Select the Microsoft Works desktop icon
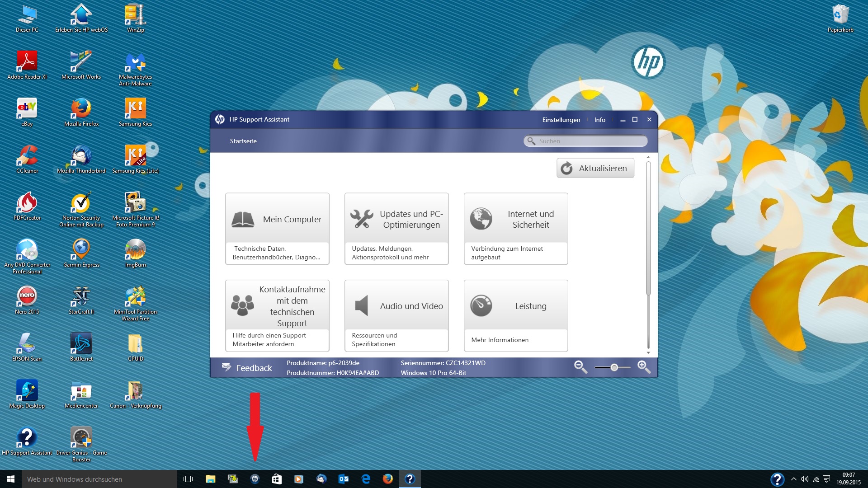This screenshot has width=868, height=488. (81, 66)
